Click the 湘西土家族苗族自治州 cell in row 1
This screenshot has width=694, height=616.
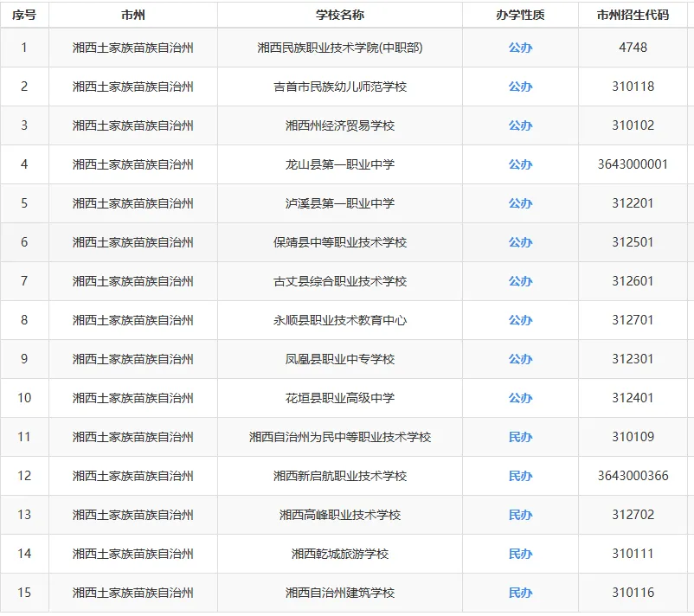(134, 48)
